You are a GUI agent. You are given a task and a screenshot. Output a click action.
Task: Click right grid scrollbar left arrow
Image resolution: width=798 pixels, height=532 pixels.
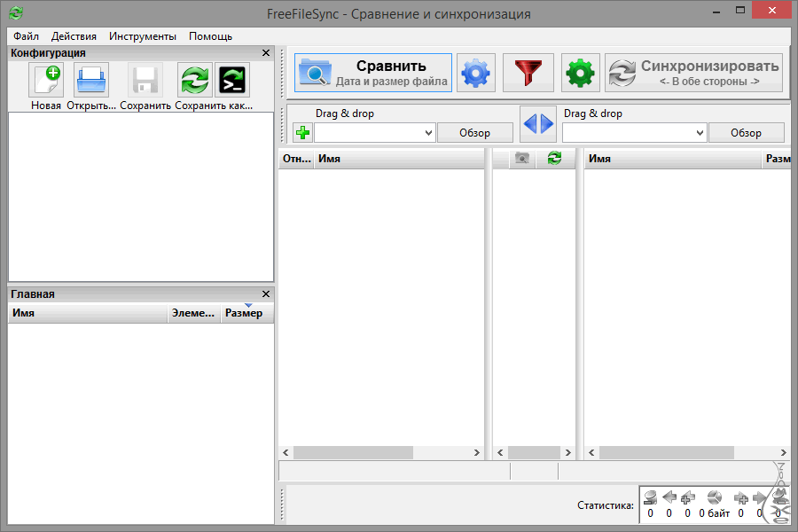[591, 452]
